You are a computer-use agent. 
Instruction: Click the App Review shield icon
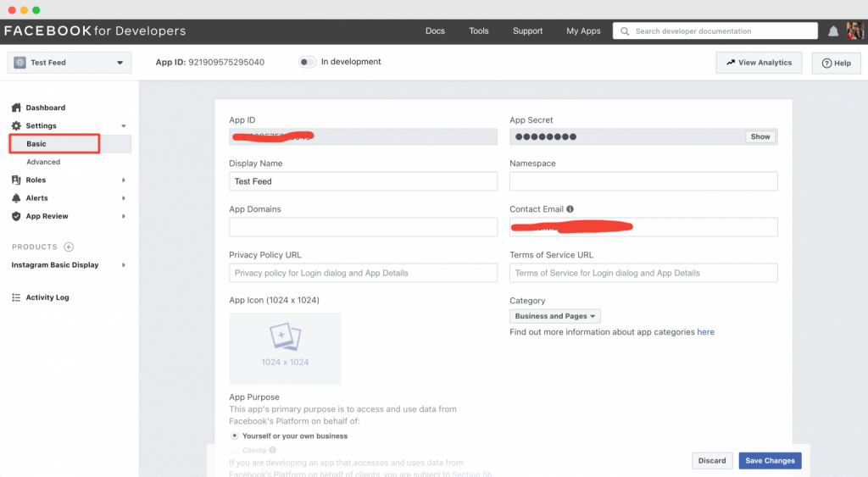click(x=16, y=216)
